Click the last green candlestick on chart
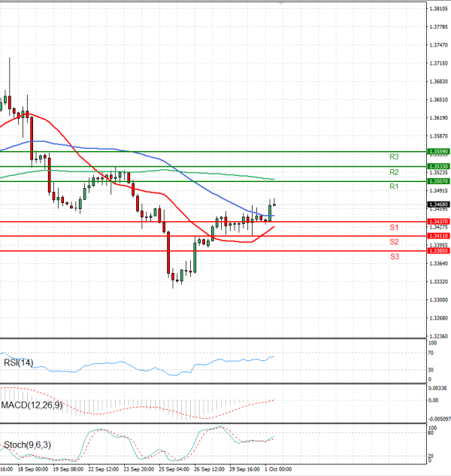Image resolution: width=451 pixels, height=476 pixels. click(270, 211)
